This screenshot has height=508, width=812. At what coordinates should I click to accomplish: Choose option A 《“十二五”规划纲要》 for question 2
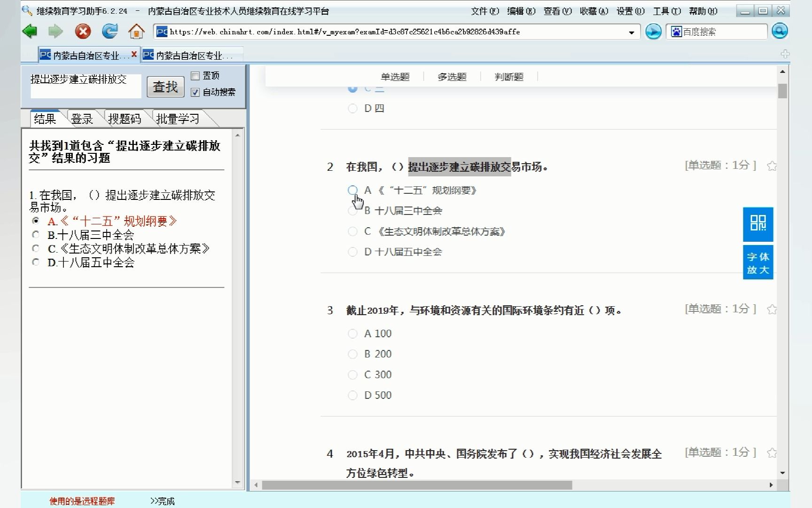click(x=352, y=190)
